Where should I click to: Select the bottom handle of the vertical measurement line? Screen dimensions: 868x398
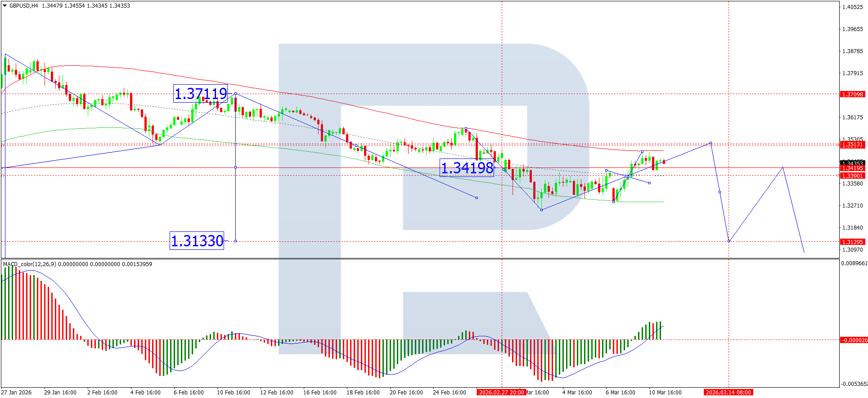235,241
